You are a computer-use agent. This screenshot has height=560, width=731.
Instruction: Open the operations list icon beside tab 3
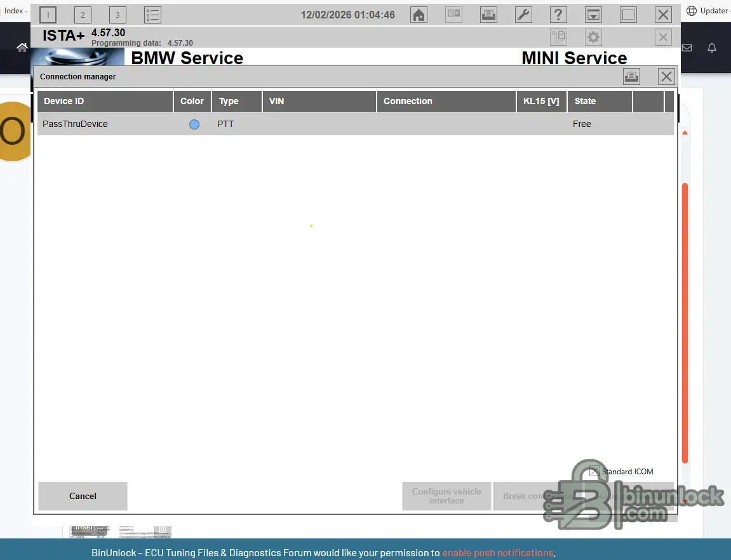point(152,15)
